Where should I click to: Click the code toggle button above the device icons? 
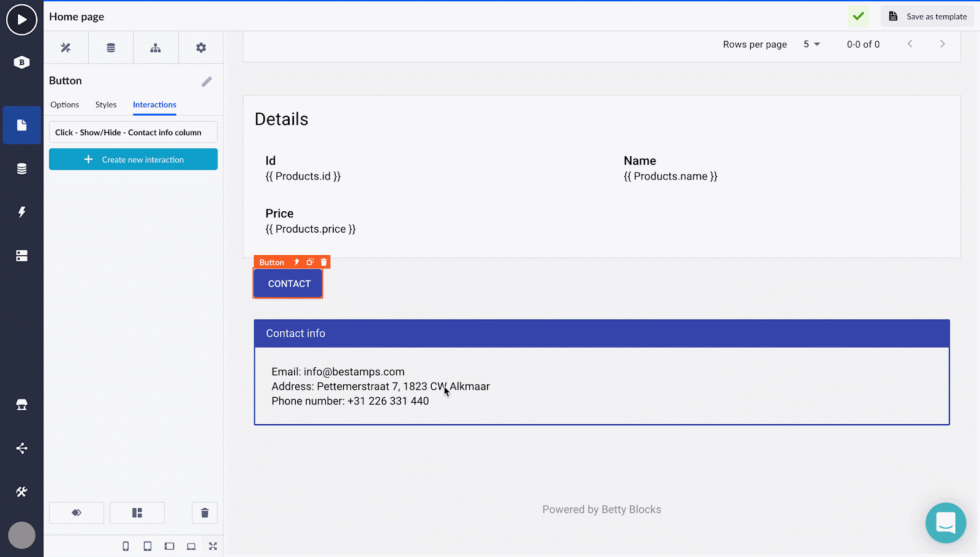point(77,513)
